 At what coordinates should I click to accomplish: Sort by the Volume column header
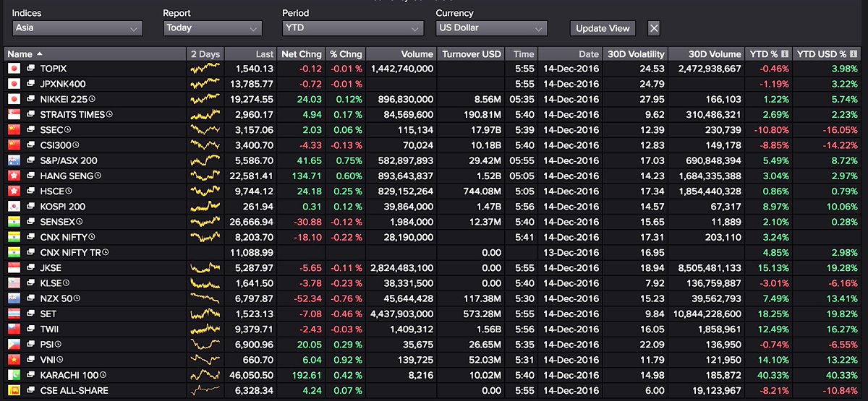click(401, 54)
